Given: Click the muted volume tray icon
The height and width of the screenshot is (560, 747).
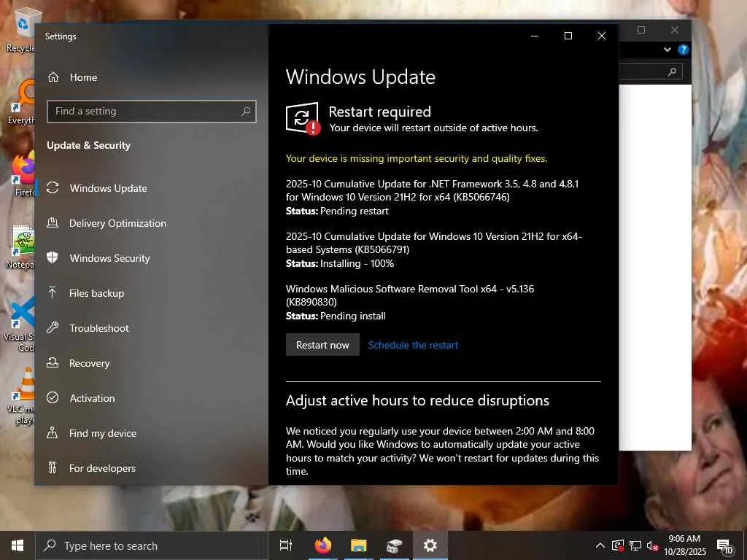Looking at the screenshot, I should tap(652, 545).
